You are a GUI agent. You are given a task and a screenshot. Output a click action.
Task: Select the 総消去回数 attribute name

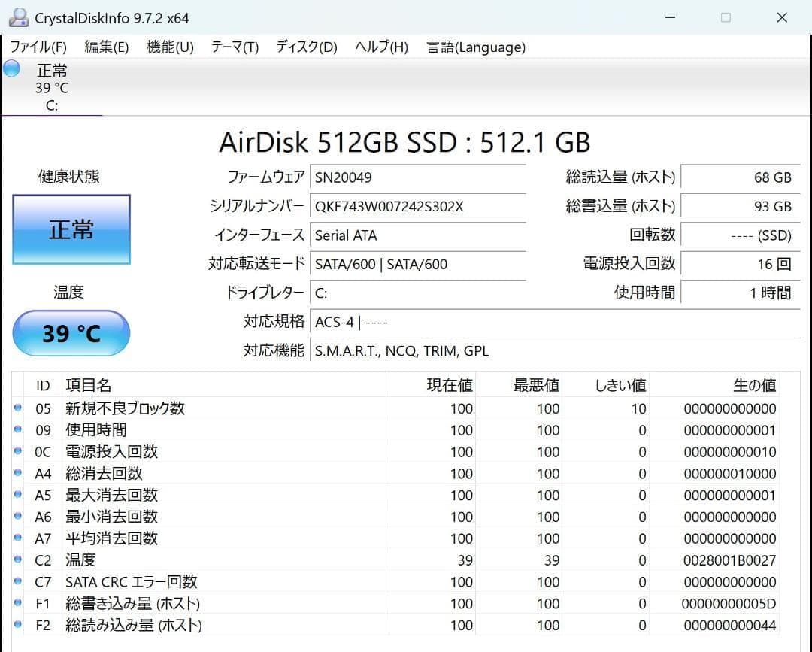104,473
